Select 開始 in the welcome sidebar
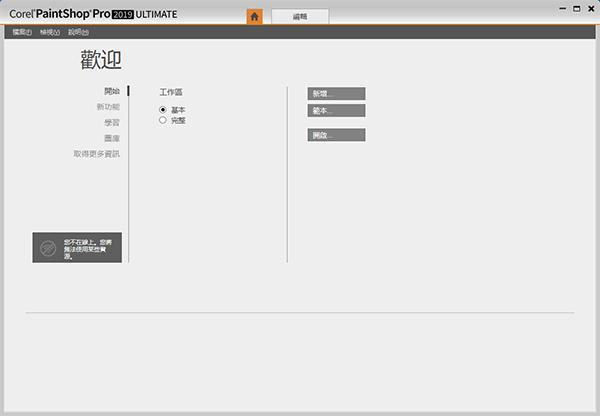This screenshot has height=416, width=600. point(112,91)
